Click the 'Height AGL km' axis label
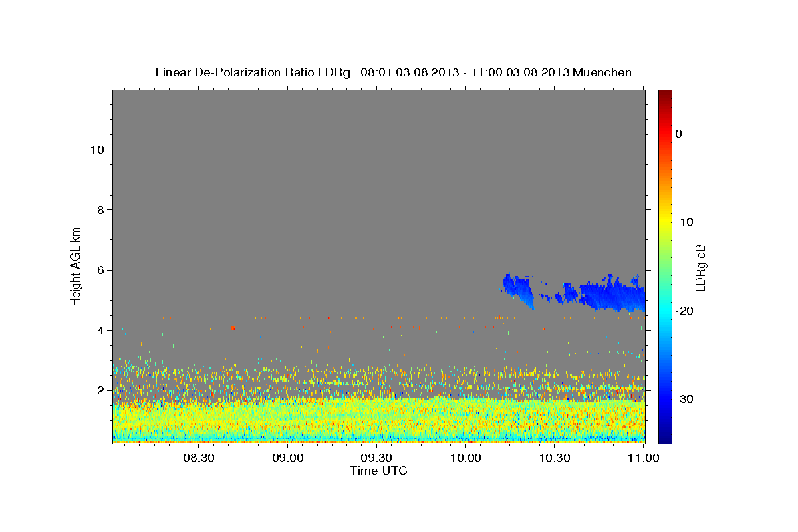The width and height of the screenshot is (798, 532). [76, 266]
